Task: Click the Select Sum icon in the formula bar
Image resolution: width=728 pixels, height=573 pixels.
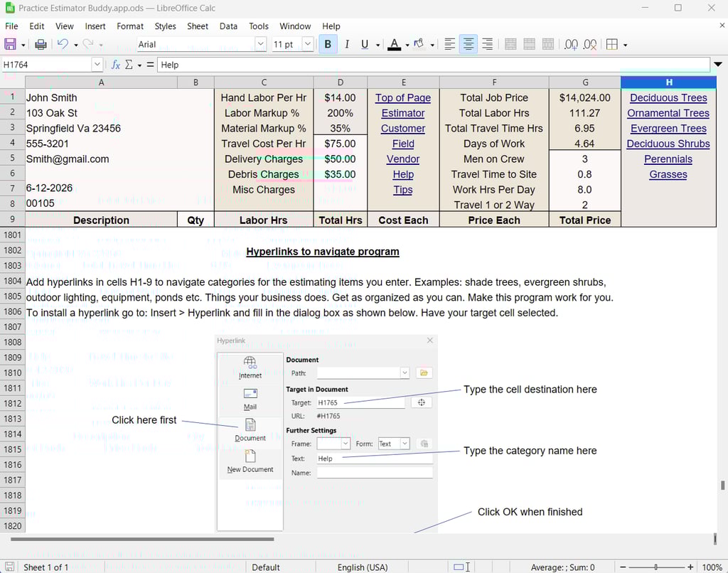Action: pyautogui.click(x=129, y=65)
